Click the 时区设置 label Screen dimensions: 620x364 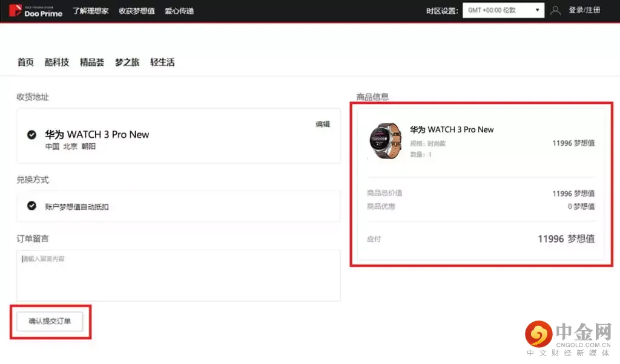pyautogui.click(x=442, y=11)
